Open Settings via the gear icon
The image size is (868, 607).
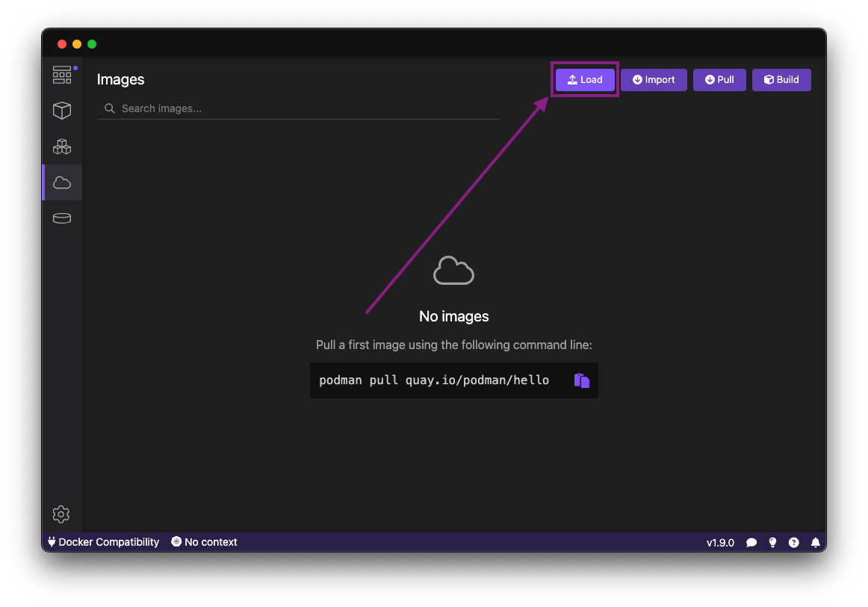(61, 514)
